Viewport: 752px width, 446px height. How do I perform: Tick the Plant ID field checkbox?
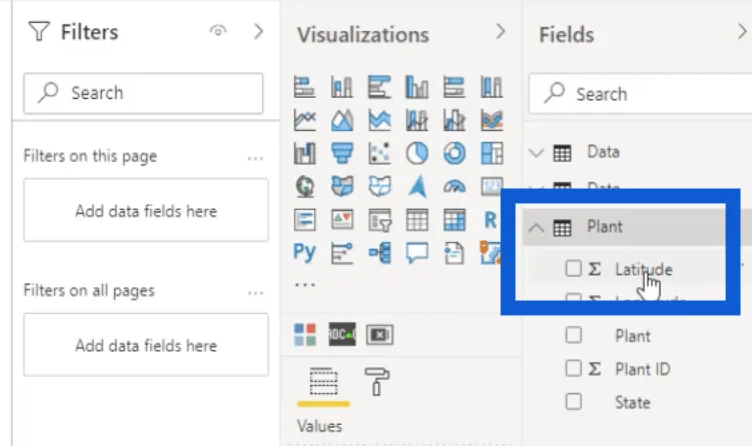(574, 368)
